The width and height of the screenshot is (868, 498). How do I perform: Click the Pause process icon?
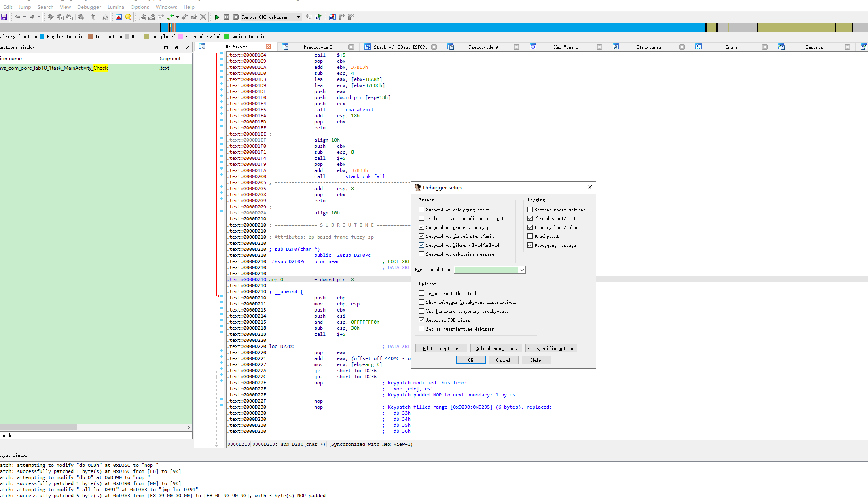pos(227,17)
